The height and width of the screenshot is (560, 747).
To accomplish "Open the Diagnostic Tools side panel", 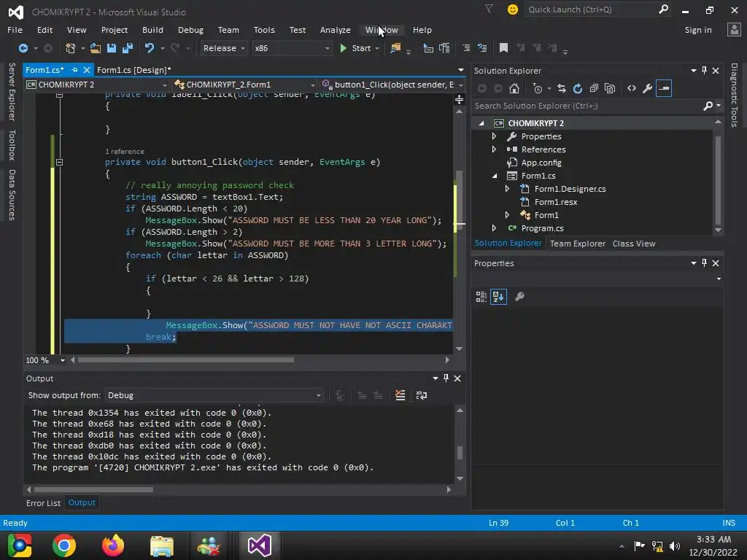I will pos(734,95).
